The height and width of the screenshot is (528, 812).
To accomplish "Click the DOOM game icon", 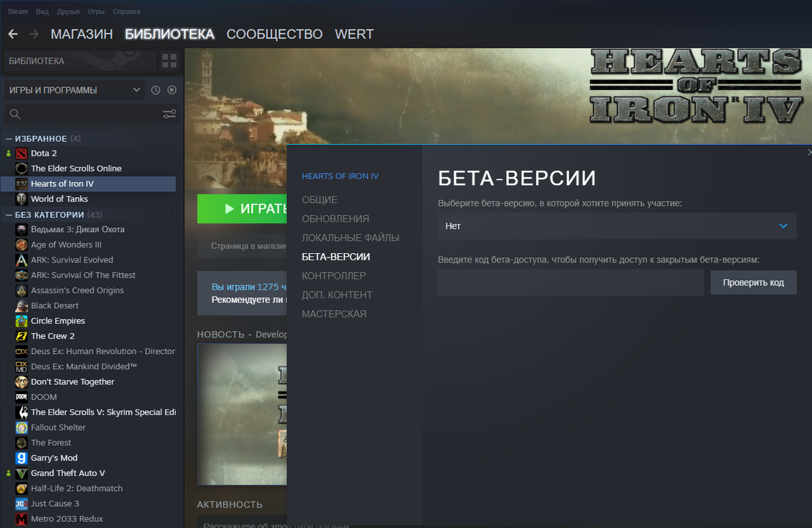I will click(21, 397).
